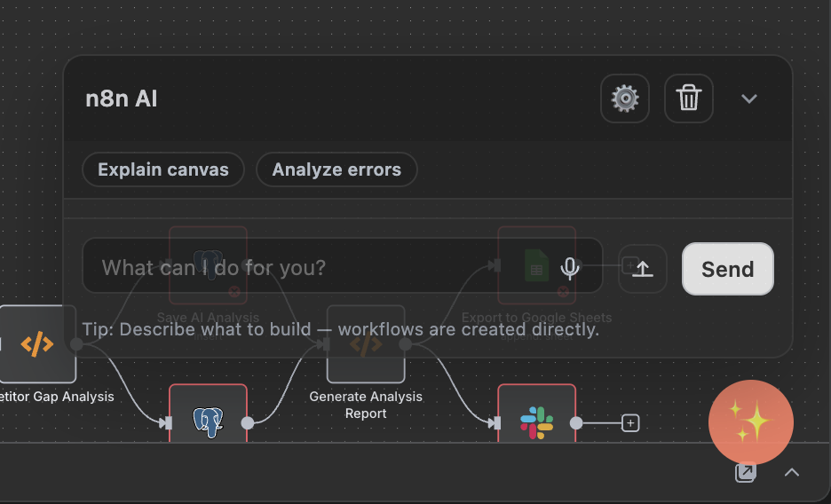Click the 'n8n AI' panel title
This screenshot has height=504, width=831.
[x=122, y=99]
